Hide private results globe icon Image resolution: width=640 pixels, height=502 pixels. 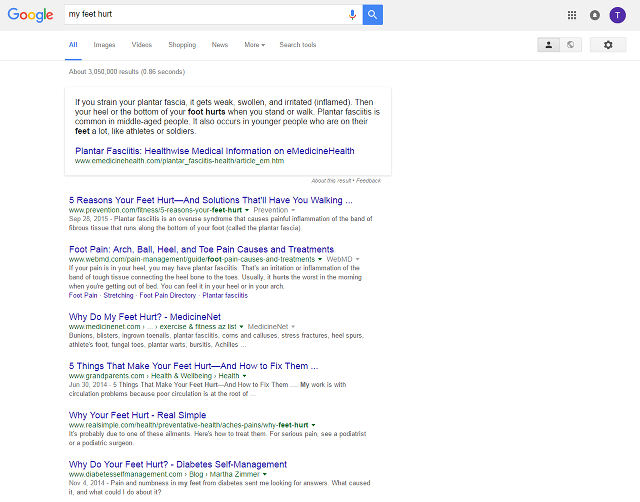(571, 45)
